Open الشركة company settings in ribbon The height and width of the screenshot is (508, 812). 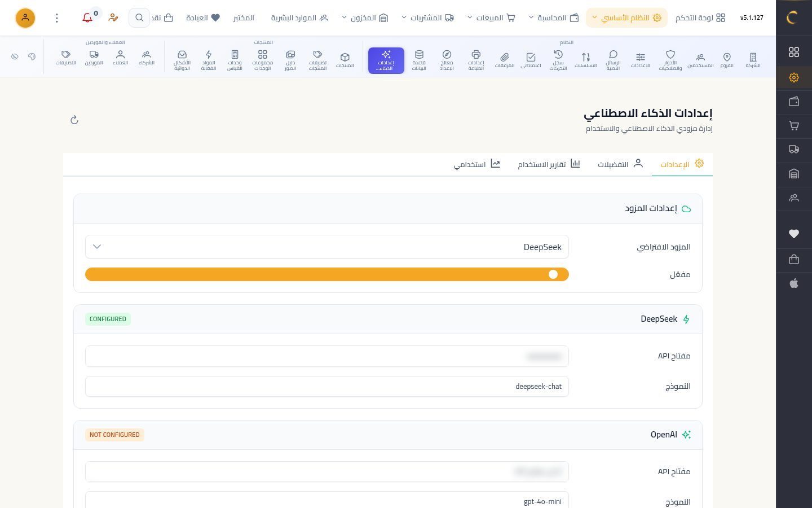point(753,60)
